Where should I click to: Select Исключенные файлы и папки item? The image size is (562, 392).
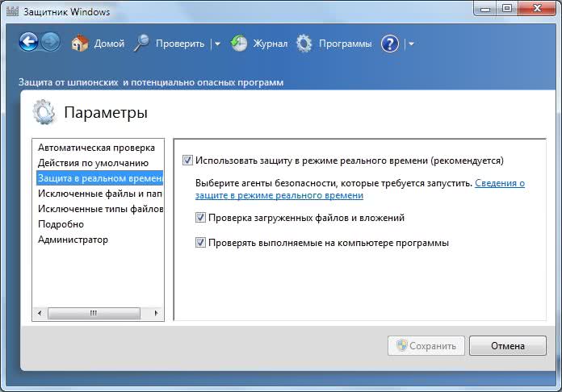[99, 194]
